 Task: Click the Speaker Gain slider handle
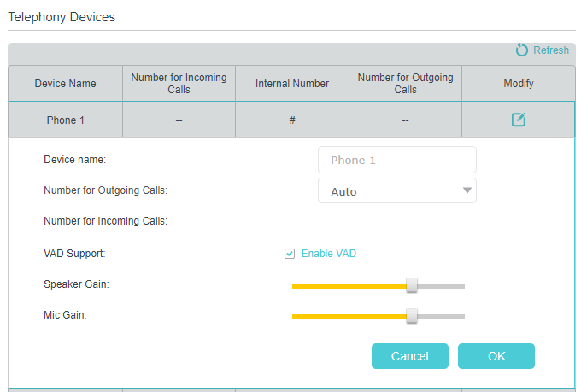[x=412, y=285]
